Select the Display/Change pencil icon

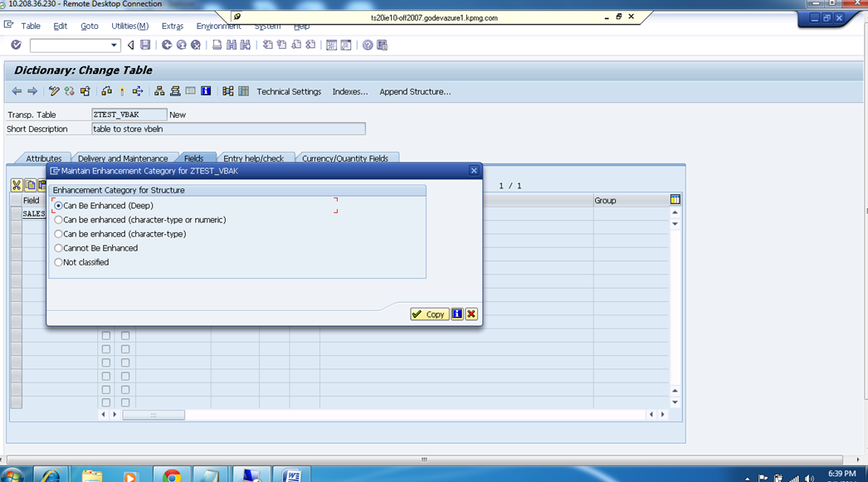point(52,91)
